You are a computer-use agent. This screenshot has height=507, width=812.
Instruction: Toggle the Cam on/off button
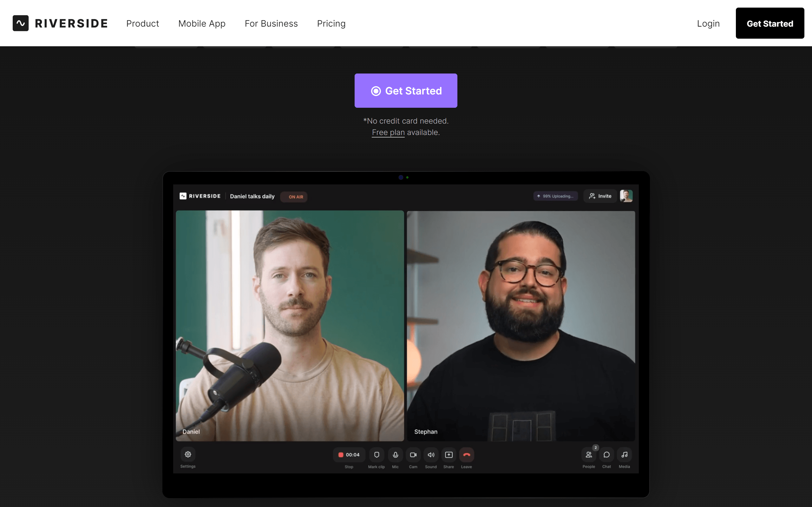[x=413, y=455]
